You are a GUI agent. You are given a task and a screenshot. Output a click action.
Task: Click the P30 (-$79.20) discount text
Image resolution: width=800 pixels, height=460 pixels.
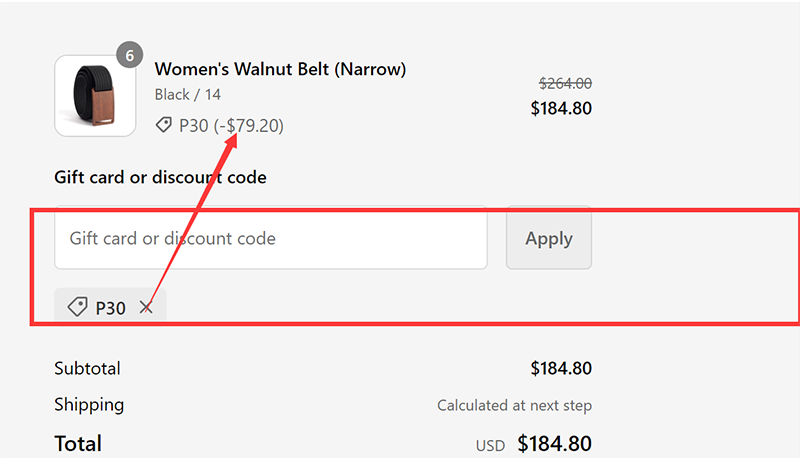tap(231, 125)
